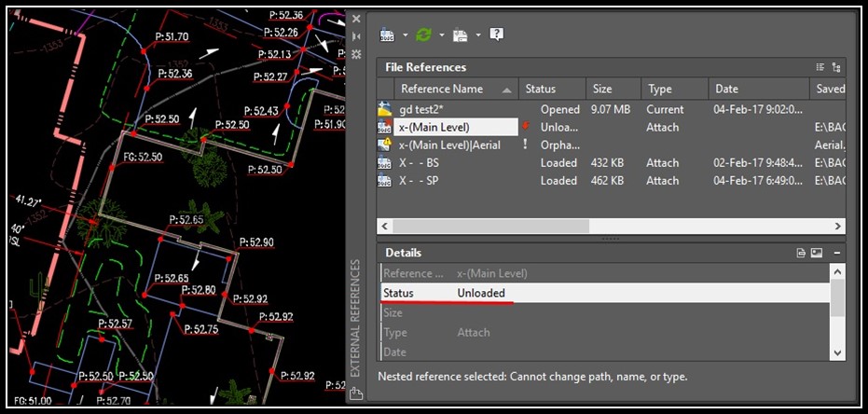The height and width of the screenshot is (414, 868).
Task: Click the file list horizontal scrollbar thumb
Action: [491, 226]
